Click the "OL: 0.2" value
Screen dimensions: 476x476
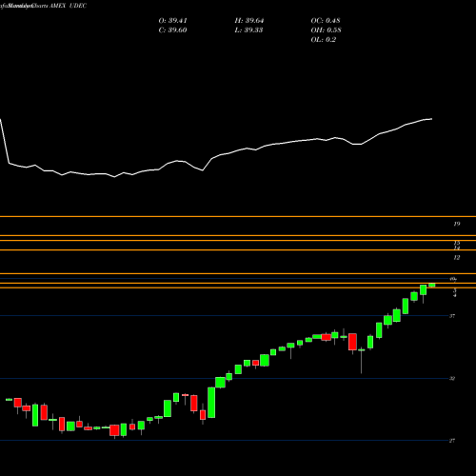324,40
